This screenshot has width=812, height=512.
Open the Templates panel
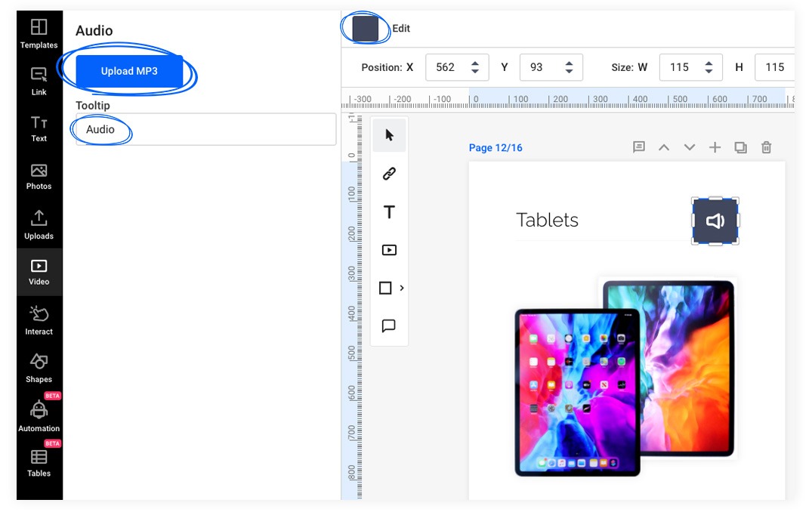39,34
